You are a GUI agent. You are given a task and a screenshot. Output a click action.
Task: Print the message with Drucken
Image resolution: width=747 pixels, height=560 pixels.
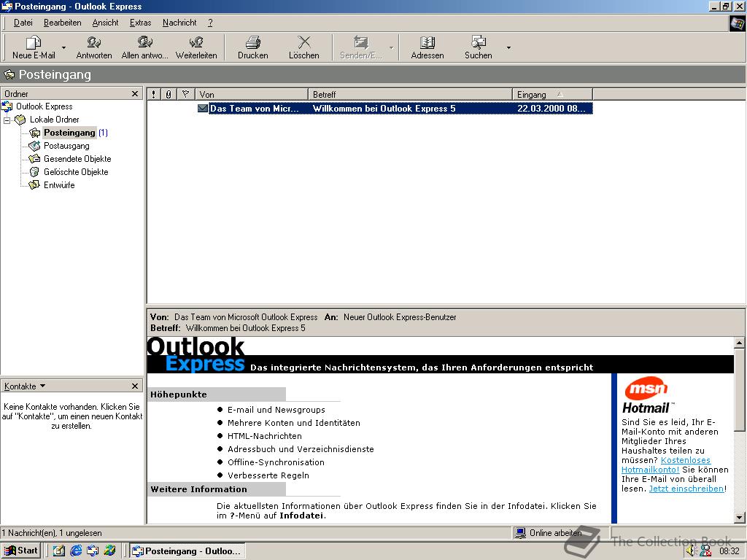[x=253, y=47]
